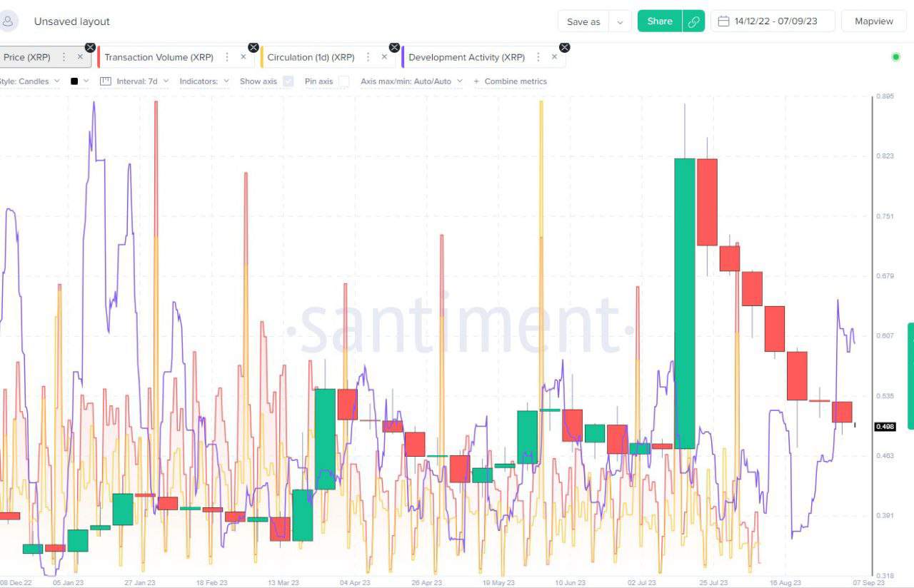This screenshot has width=914, height=588.
Task: Open the Style: Candles dropdown
Action: tap(32, 81)
